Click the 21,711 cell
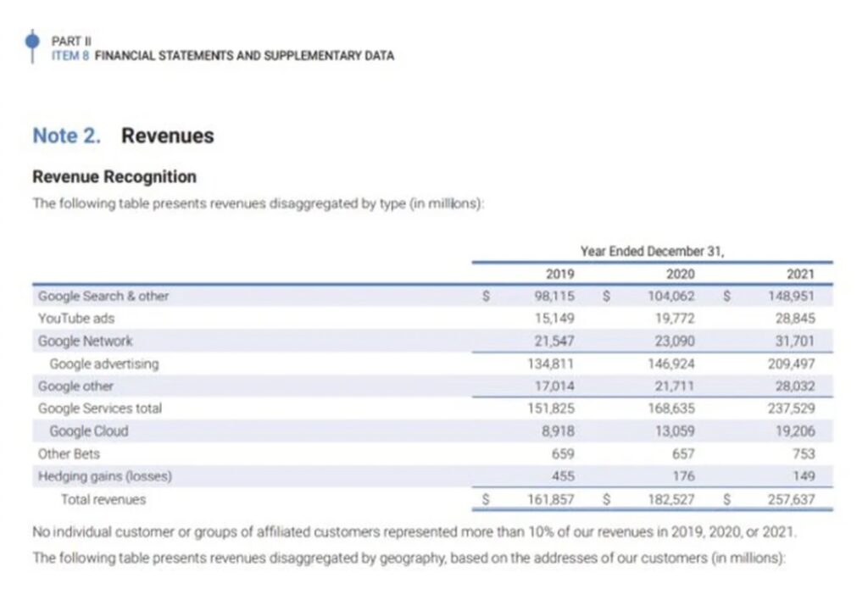Image resolution: width=868 pixels, height=589 pixels. pyautogui.click(x=675, y=386)
